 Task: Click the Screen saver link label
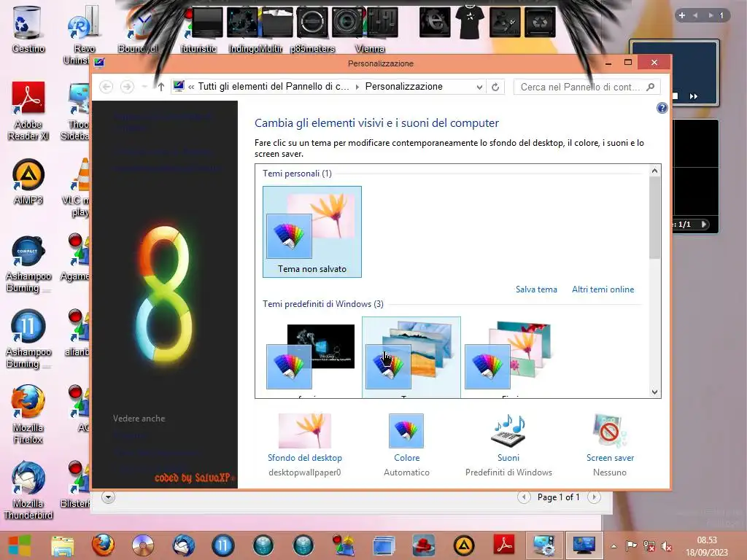[x=610, y=458]
